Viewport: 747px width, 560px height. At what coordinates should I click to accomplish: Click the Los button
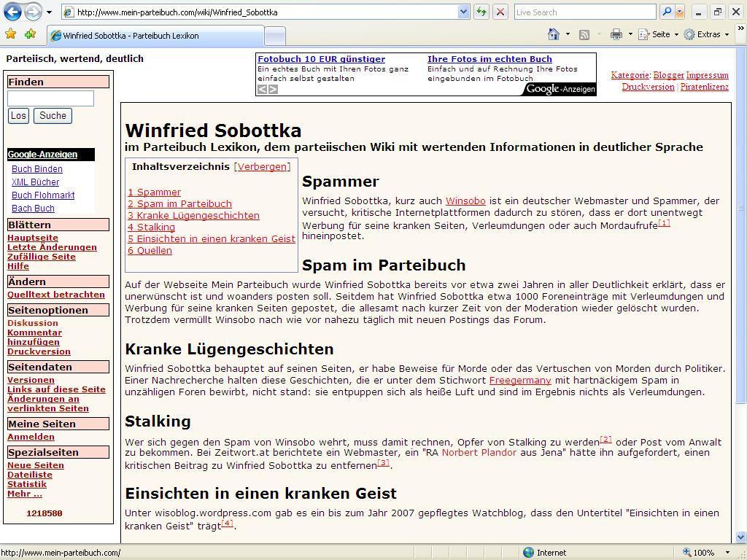(x=18, y=116)
